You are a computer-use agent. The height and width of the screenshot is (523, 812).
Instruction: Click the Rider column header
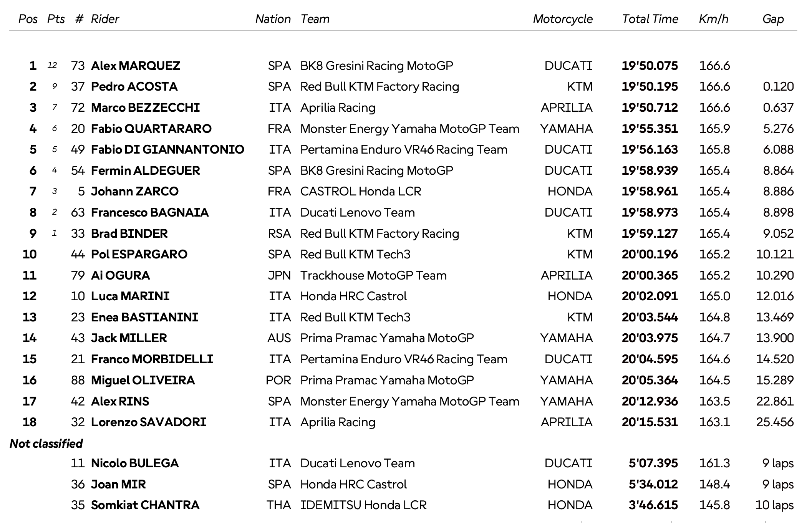point(105,19)
